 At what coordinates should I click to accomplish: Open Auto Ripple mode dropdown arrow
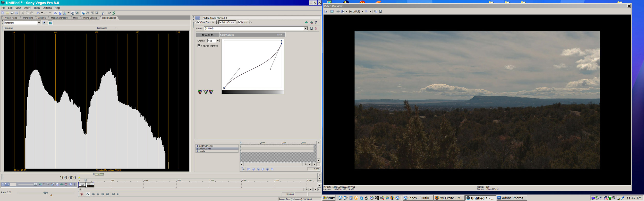click(x=69, y=13)
